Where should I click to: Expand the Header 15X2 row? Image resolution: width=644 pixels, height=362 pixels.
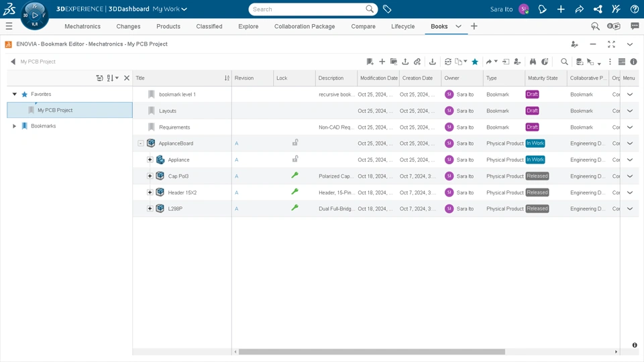point(150,192)
